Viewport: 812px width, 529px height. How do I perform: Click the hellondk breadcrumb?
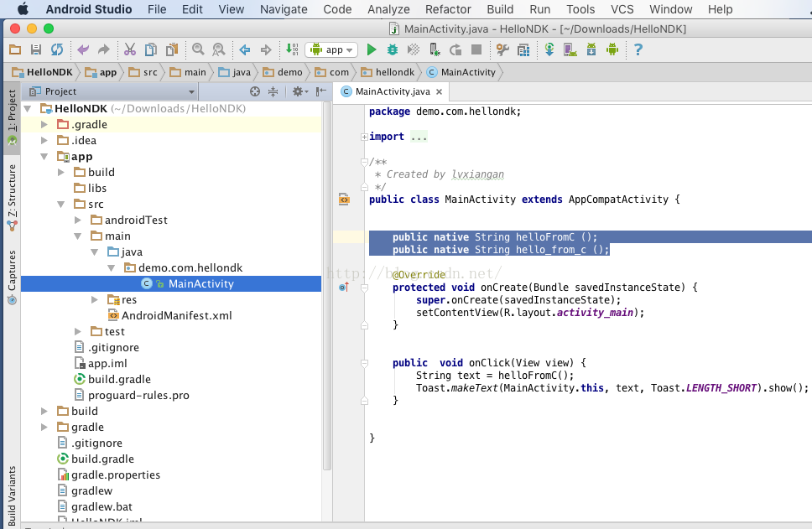point(388,72)
